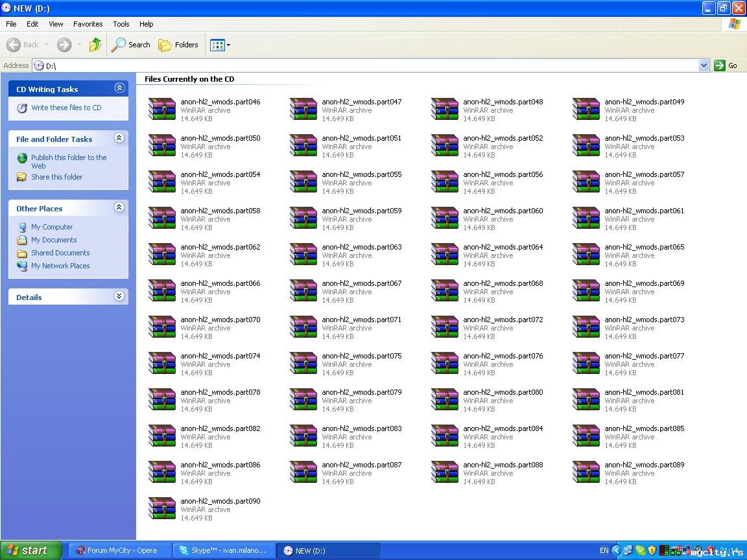This screenshot has width=747, height=560.
Task: Select the part078 WinRAR archive icon
Action: click(162, 399)
